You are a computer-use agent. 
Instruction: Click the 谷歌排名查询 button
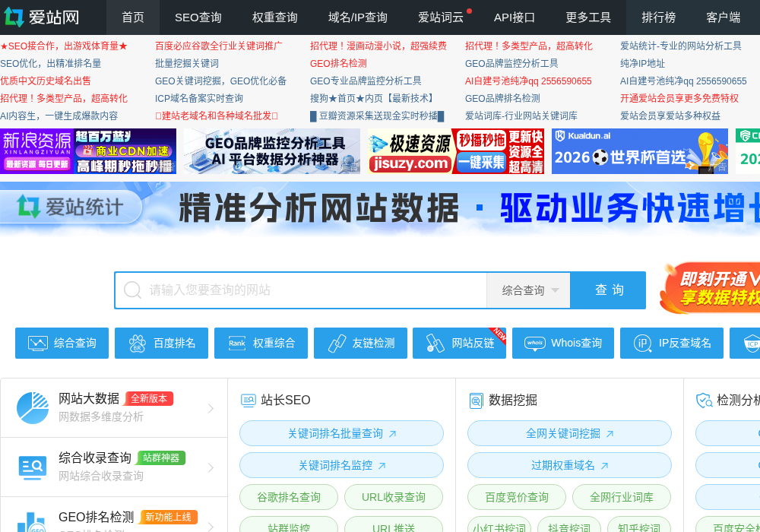coord(289,497)
